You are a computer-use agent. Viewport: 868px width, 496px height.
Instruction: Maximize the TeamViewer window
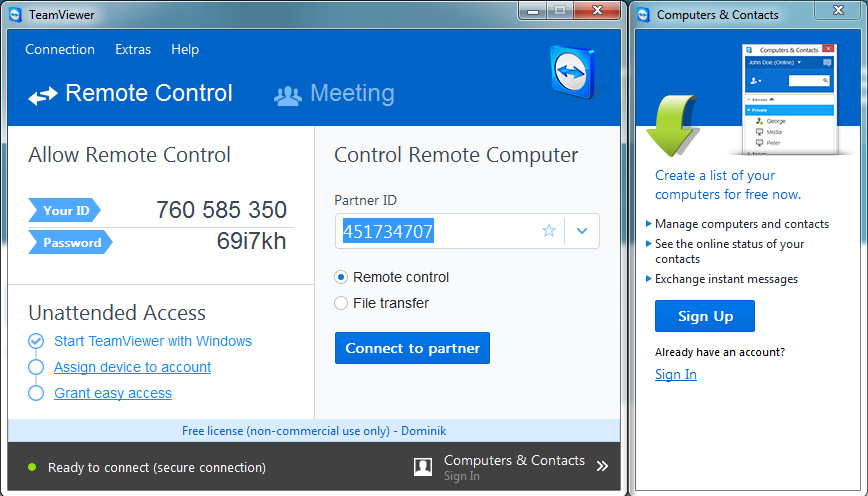(561, 11)
